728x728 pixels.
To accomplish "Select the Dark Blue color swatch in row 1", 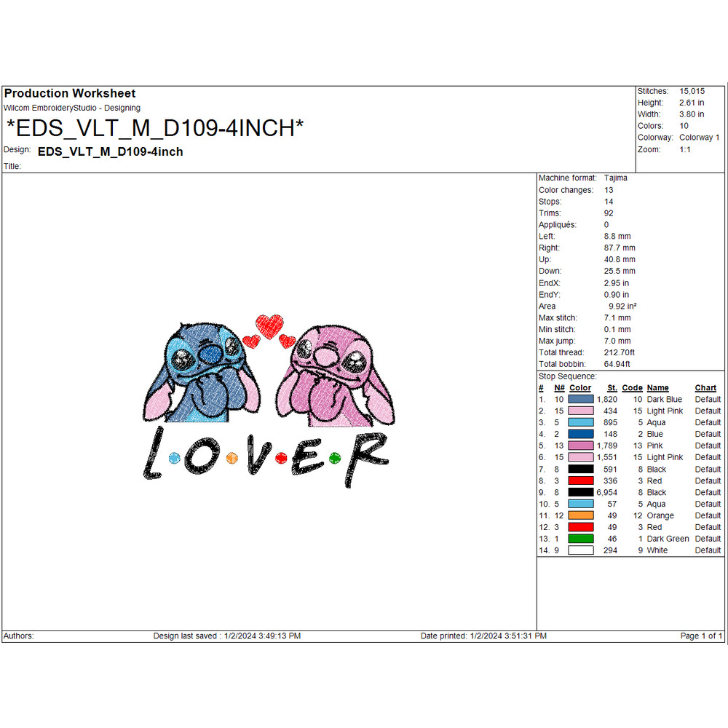I will tap(579, 399).
